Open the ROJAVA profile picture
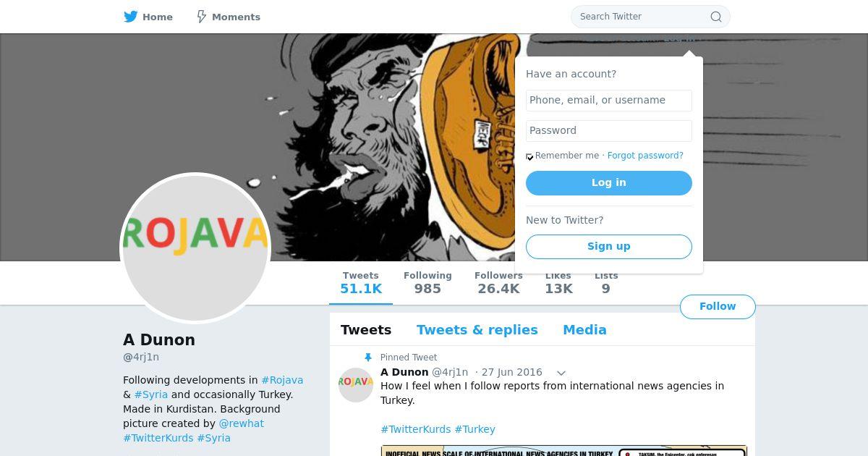This screenshot has height=456, width=868. point(195,248)
